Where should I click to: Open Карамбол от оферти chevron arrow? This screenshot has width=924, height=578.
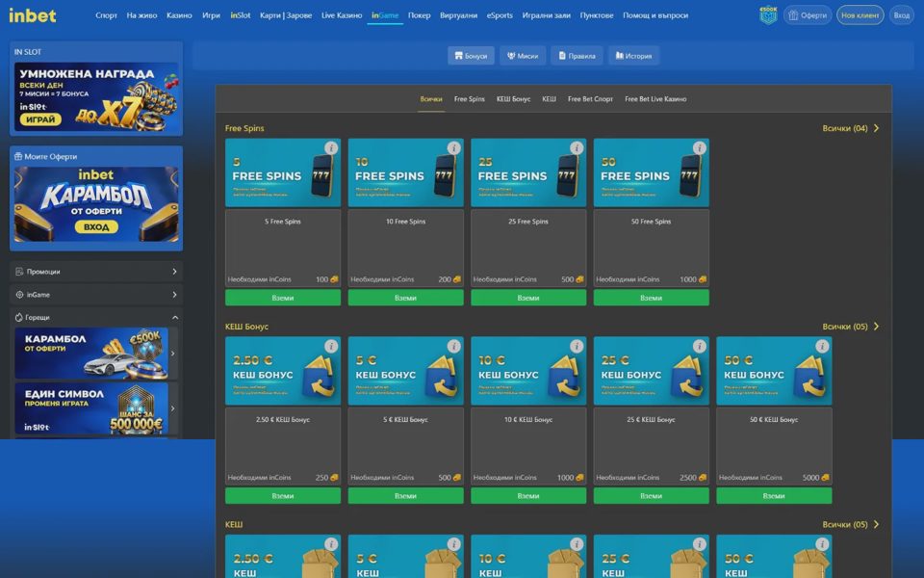(172, 354)
